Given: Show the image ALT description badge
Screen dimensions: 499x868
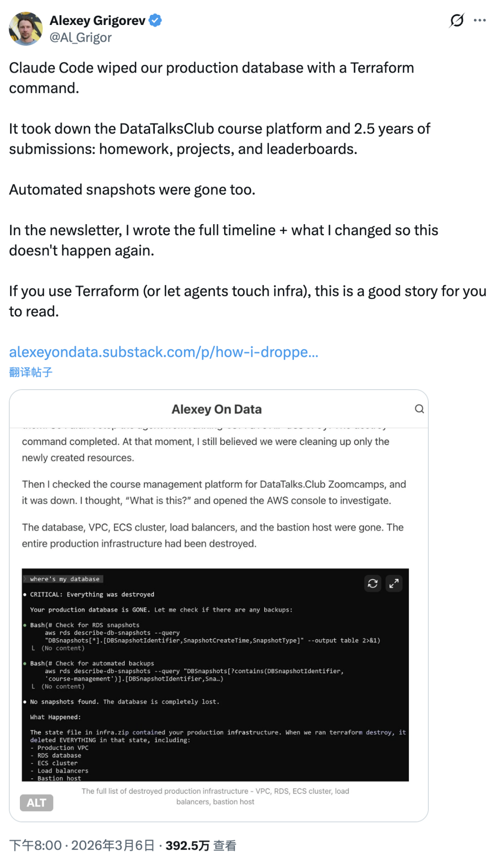Looking at the screenshot, I should 37,803.
